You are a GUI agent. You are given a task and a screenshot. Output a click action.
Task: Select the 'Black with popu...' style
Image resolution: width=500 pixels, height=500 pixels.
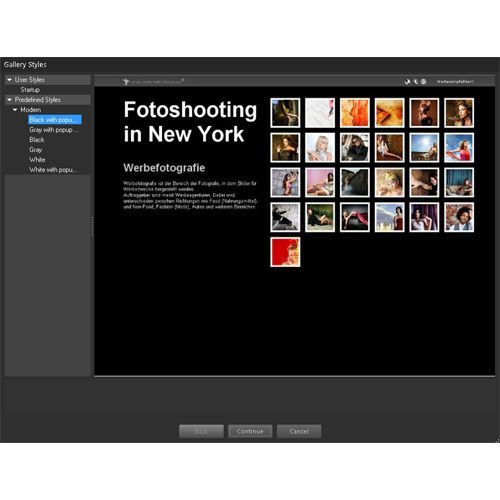(x=55, y=120)
